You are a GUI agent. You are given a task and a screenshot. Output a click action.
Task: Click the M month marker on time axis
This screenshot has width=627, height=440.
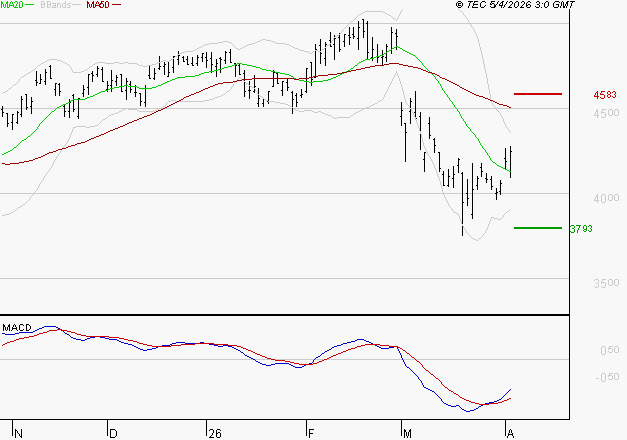[407, 434]
